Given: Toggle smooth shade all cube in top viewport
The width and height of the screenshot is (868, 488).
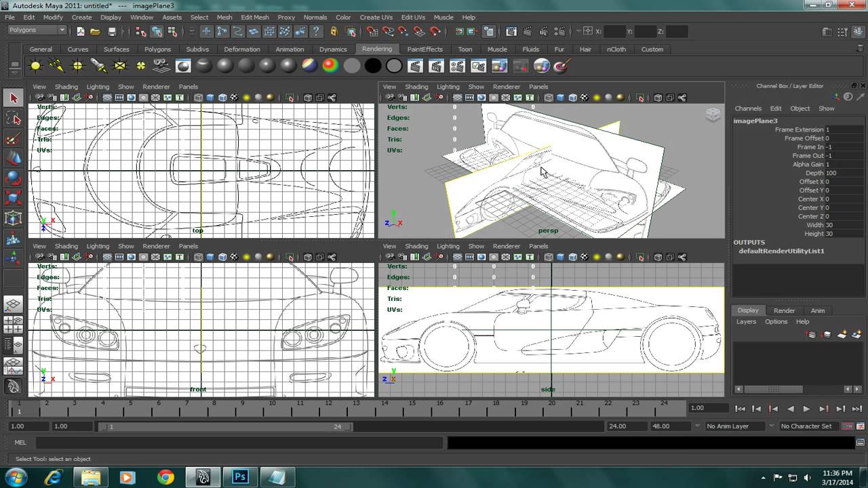Looking at the screenshot, I should 210,98.
